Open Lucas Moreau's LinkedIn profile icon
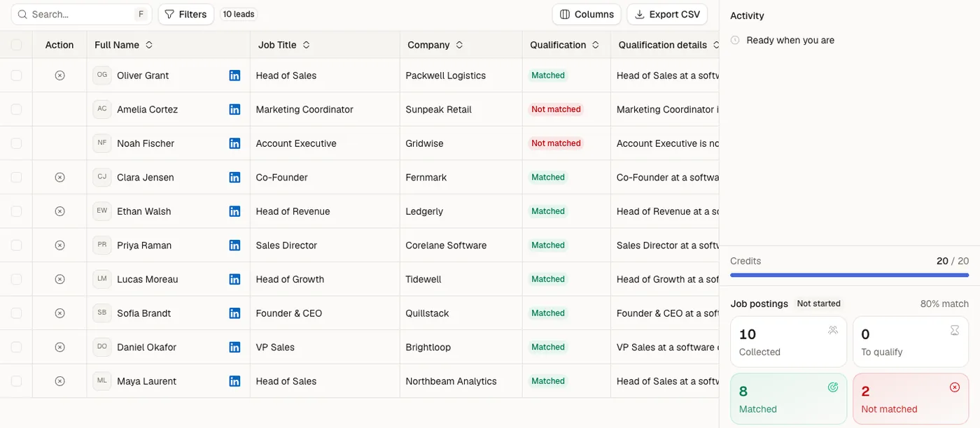980x428 pixels. coord(234,279)
